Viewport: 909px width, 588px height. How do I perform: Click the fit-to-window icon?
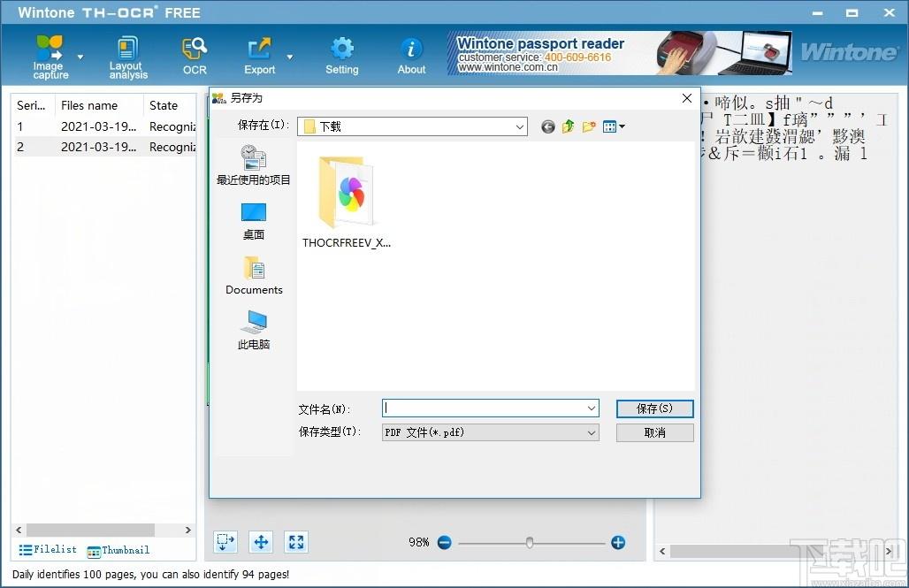point(296,542)
